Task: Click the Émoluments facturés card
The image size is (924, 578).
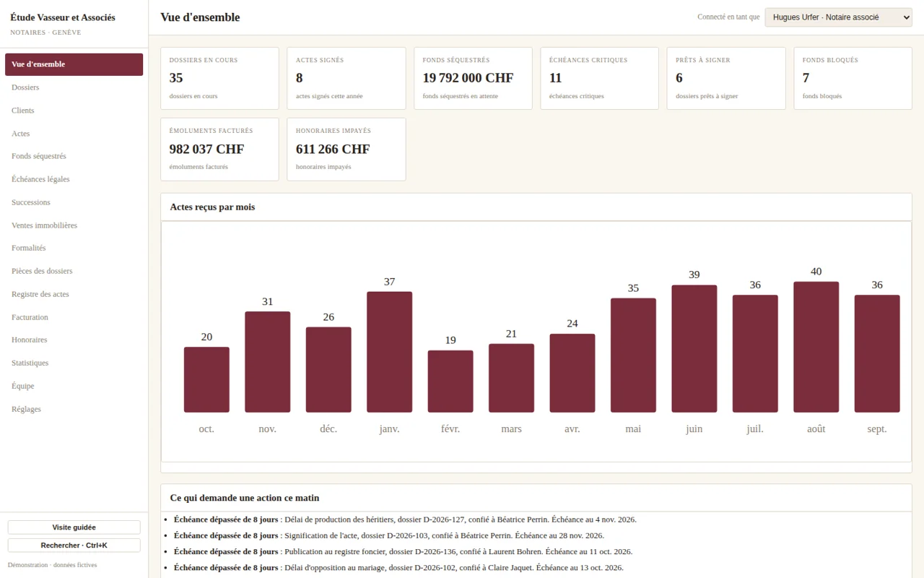Action: pyautogui.click(x=219, y=150)
